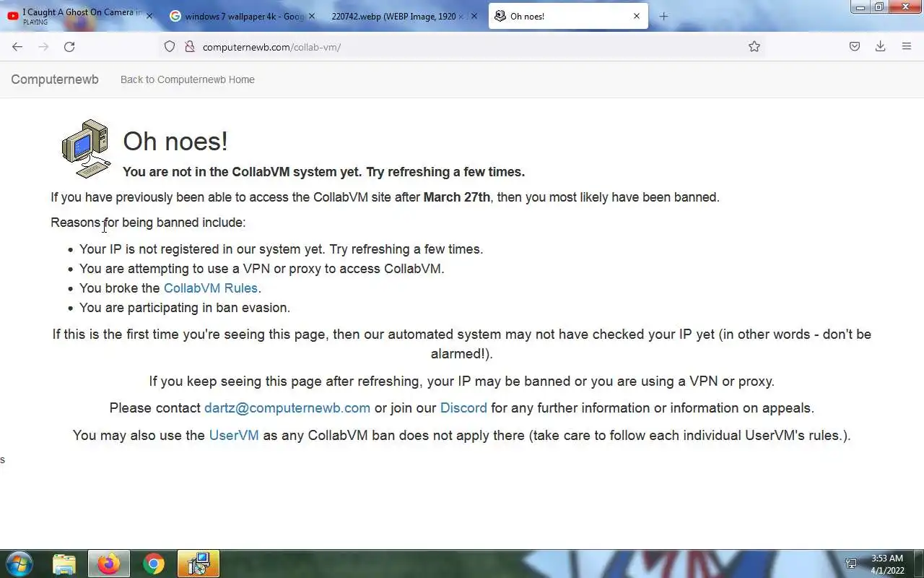Screen dimensions: 924x578
Task: Close the 220742.webp image tab
Action: (x=474, y=16)
